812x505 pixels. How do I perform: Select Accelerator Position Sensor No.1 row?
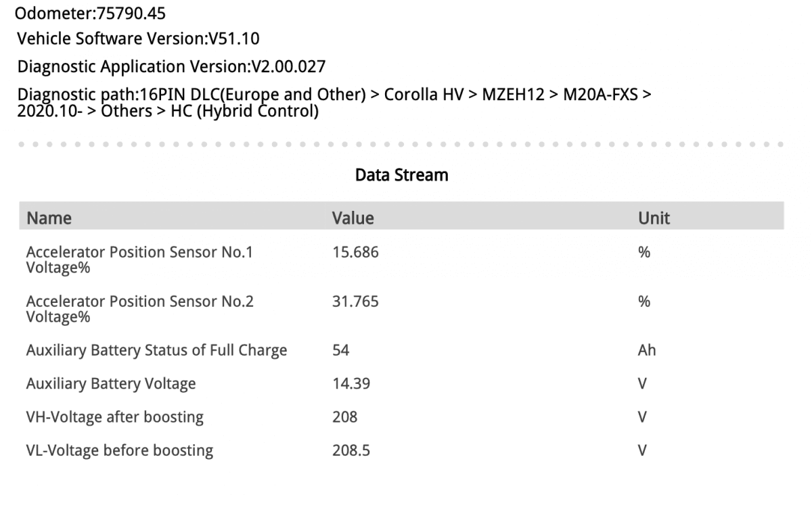pyautogui.click(x=401, y=260)
